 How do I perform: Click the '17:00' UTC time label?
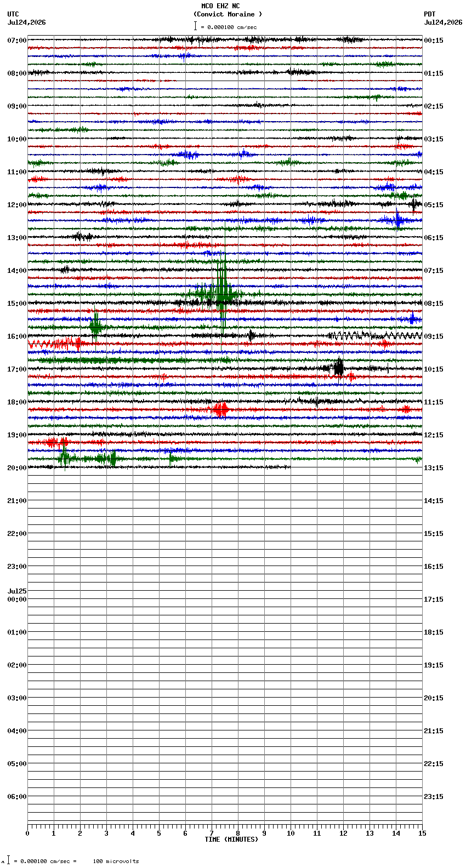[17, 369]
